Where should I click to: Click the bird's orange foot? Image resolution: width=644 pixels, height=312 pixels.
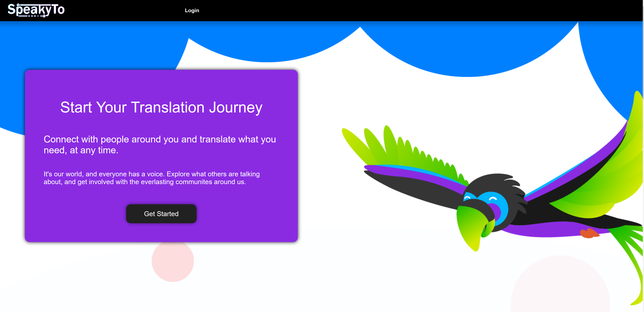tap(589, 234)
